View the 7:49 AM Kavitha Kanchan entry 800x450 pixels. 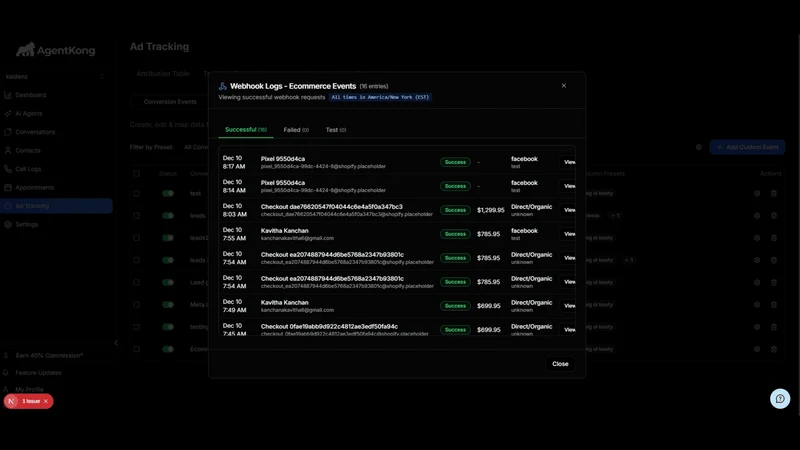tap(568, 306)
